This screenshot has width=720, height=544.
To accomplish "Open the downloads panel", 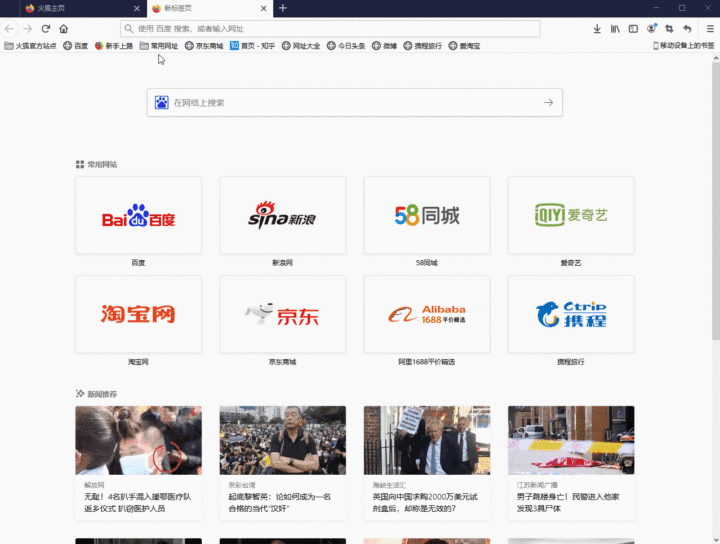I will click(597, 29).
